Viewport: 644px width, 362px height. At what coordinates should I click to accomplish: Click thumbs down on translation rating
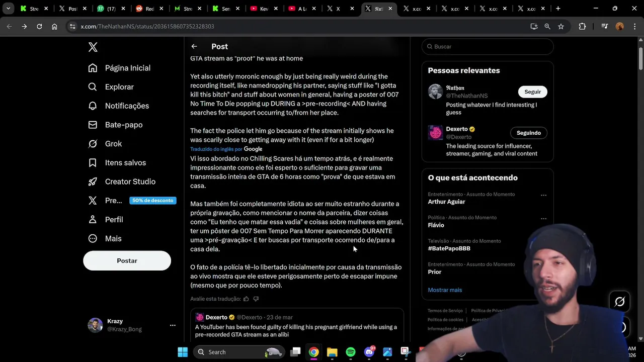(256, 299)
